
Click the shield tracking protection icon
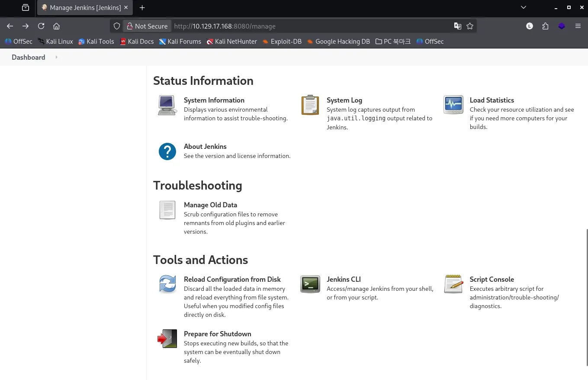[116, 26]
